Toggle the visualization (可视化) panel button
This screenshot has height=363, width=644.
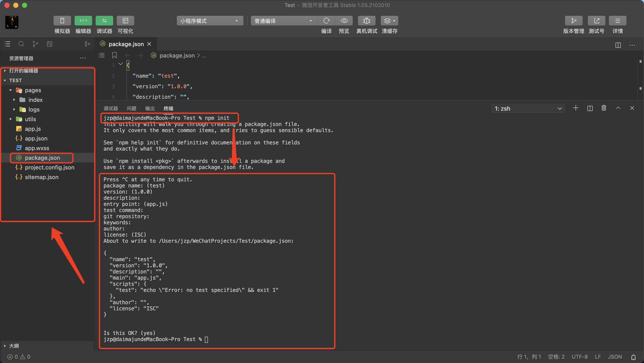point(125,20)
